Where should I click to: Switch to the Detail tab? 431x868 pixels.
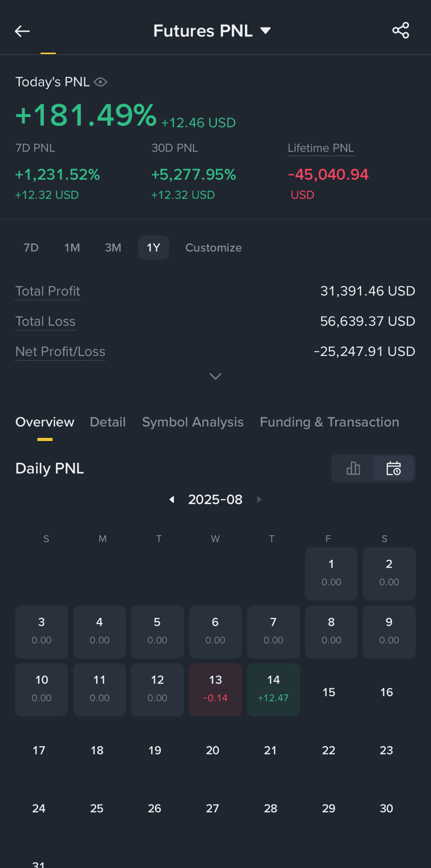coord(108,422)
